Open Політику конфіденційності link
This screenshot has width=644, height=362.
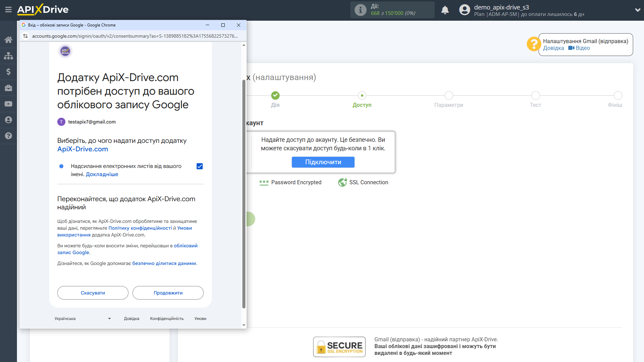(140, 228)
